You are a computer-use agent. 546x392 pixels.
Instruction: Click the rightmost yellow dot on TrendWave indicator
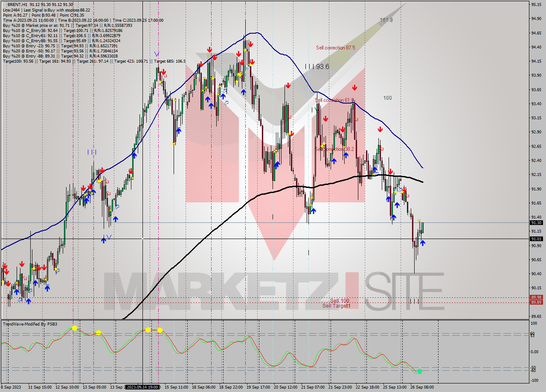[160, 330]
